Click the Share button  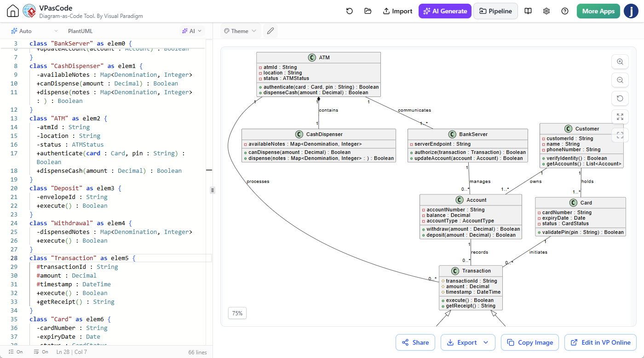[415, 342]
